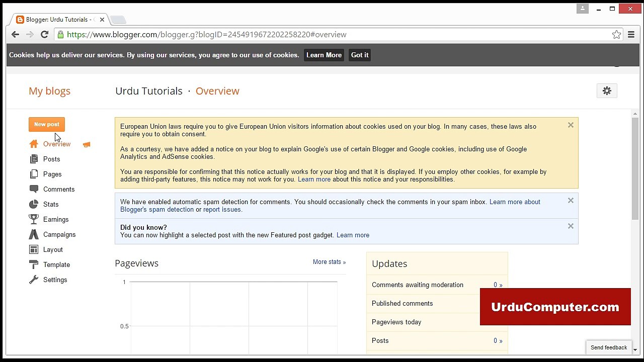Close the spam detection notice
Image resolution: width=644 pixels, height=362 pixels.
tap(571, 200)
